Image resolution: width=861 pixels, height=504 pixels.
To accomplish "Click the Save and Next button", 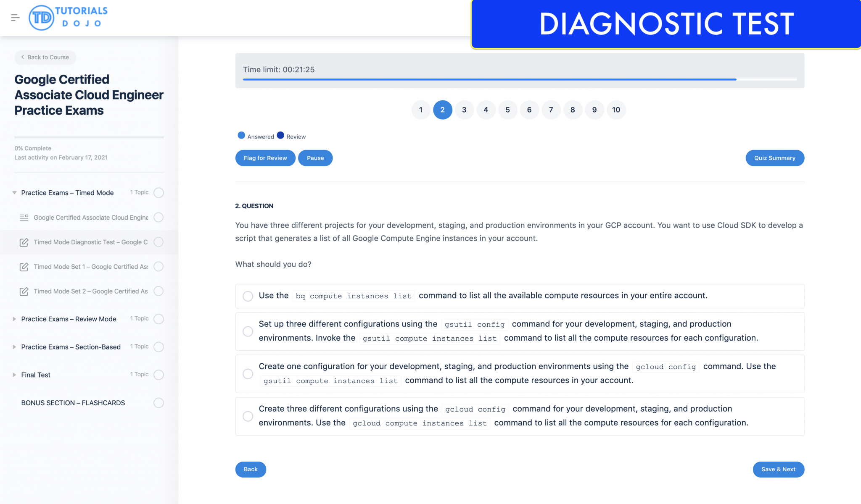I will [x=779, y=469].
